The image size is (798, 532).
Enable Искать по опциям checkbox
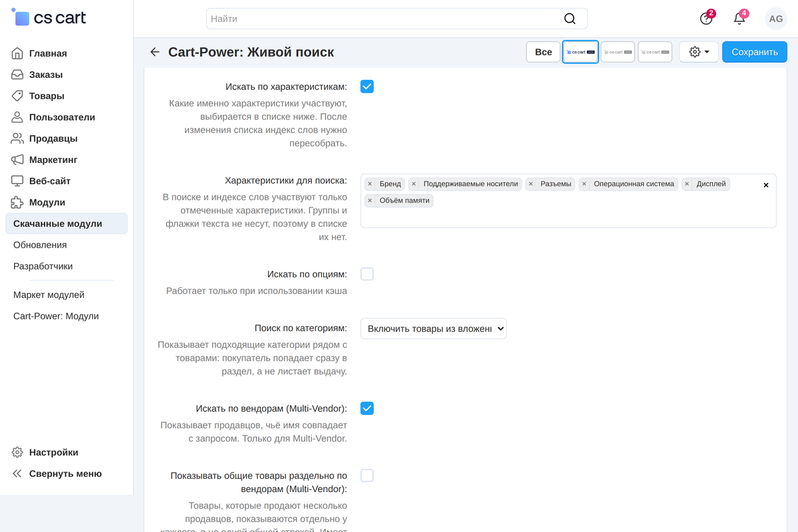coord(367,274)
